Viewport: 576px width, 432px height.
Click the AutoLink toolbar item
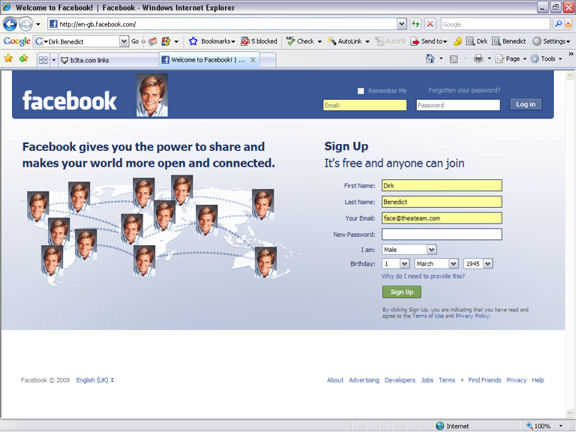(x=348, y=42)
